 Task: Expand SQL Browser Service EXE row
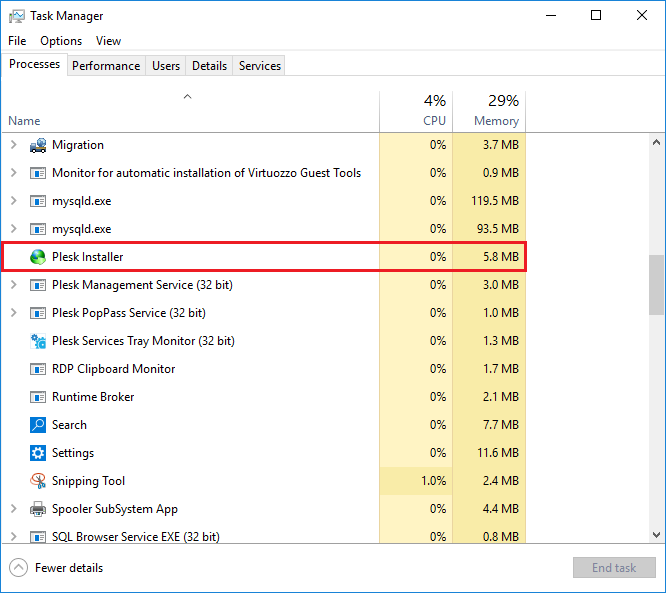13,537
